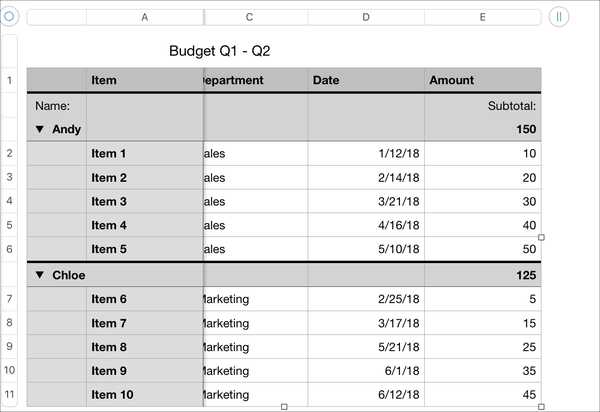
Task: Click the date cell 2/14/18
Action: pos(366,178)
